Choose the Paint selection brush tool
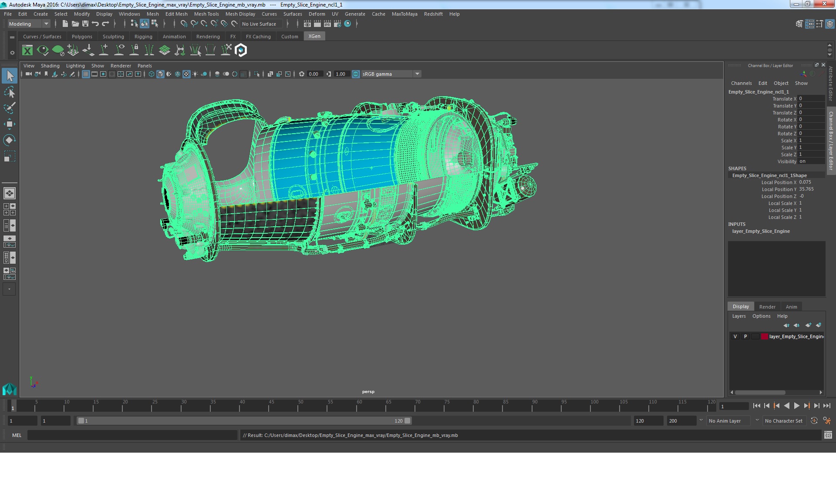 [x=10, y=108]
